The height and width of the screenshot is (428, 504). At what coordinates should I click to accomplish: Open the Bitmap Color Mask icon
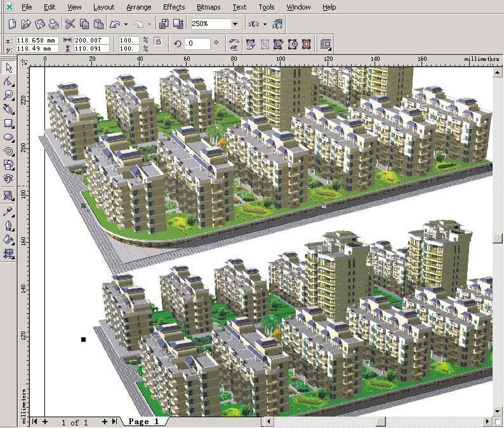[307, 44]
